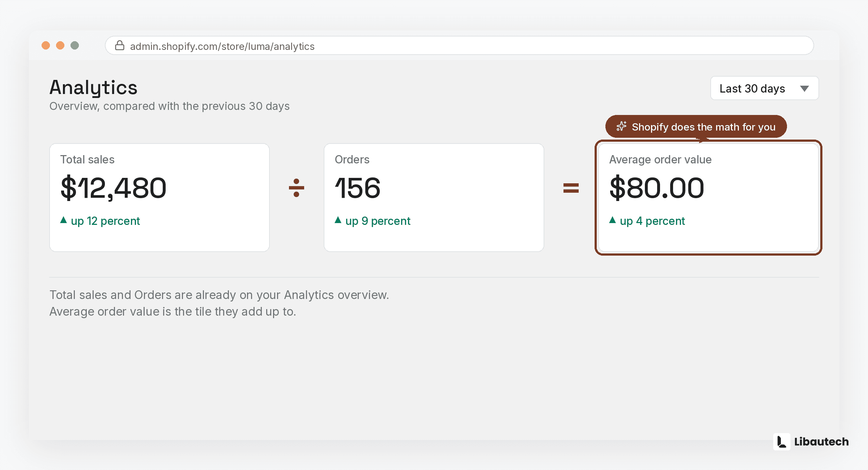Open the Total sales tile
Screen dimensions: 868x470
pos(159,198)
